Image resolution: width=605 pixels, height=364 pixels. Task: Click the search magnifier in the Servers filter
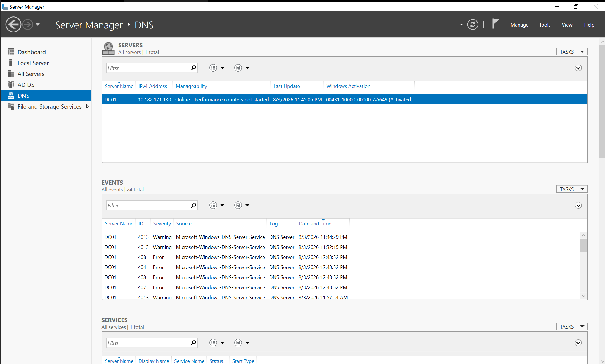(x=193, y=68)
